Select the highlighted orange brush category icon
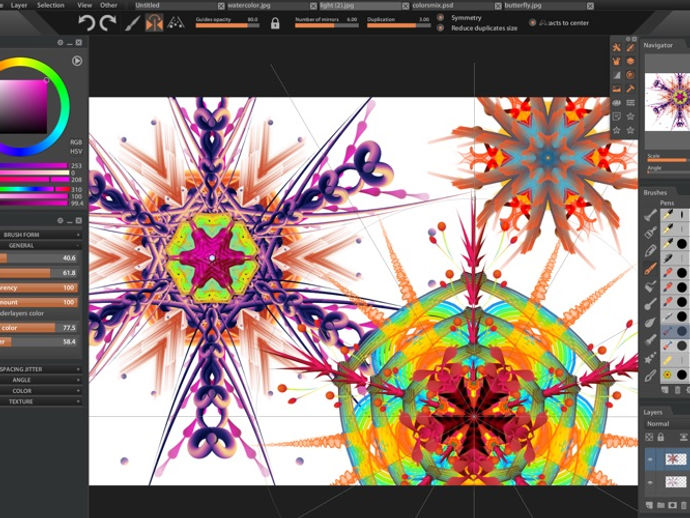This screenshot has width=690, height=518. (650, 268)
